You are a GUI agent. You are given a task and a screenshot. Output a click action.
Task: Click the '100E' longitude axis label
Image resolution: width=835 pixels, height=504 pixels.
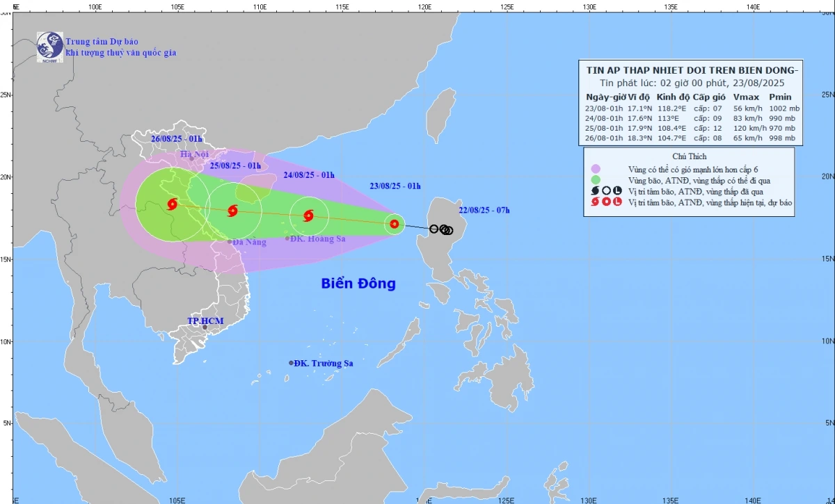(96, 6)
